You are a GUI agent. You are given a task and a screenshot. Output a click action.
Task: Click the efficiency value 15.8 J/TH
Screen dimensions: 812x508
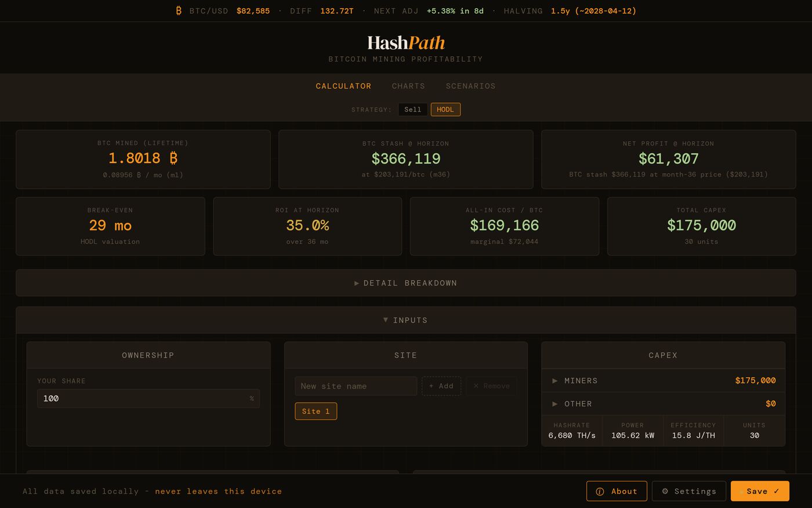coord(693,435)
